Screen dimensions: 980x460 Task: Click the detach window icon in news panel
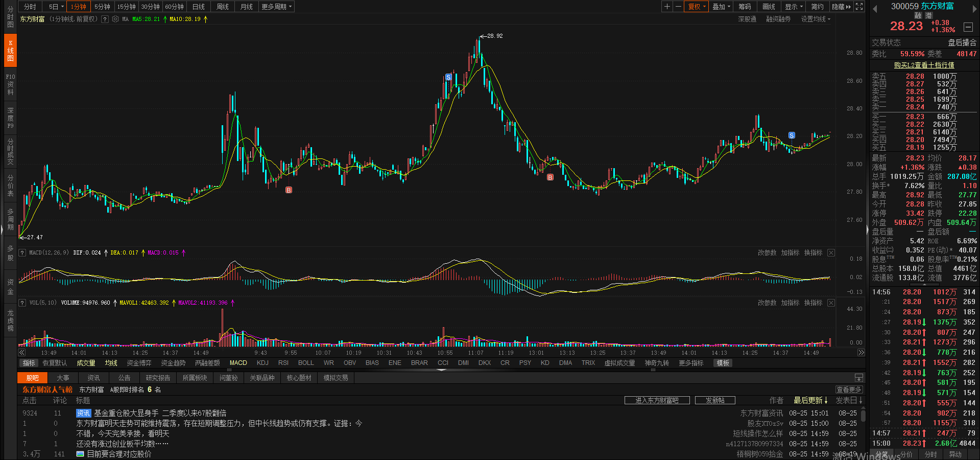859,378
